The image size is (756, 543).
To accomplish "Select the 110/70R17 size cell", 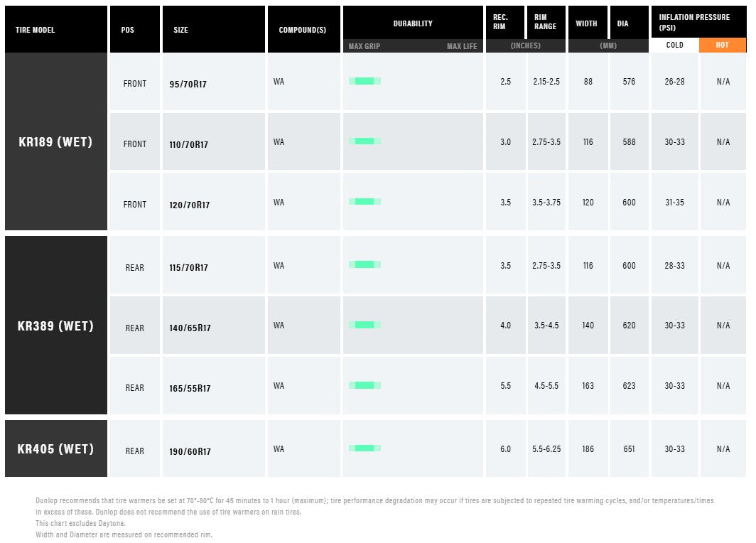I will click(x=214, y=141).
